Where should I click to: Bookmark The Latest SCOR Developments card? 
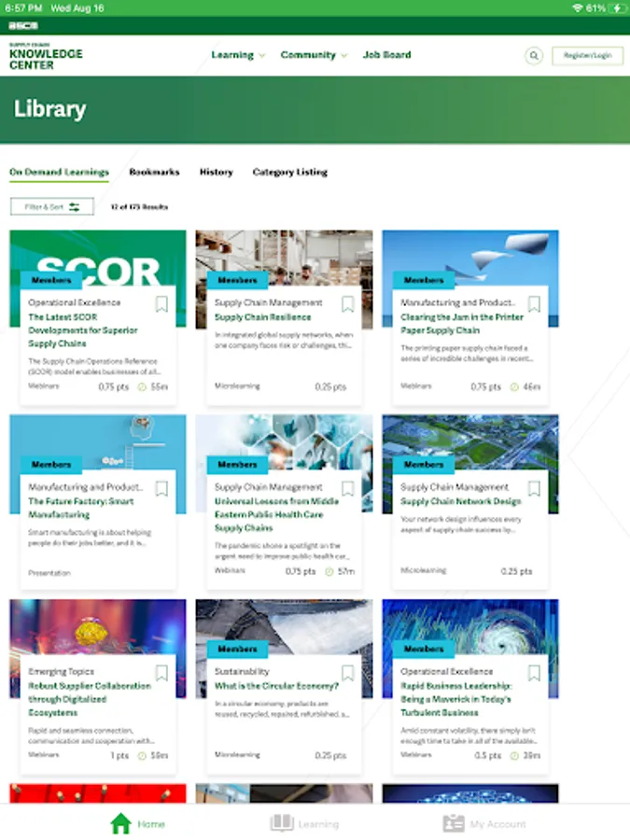(161, 304)
